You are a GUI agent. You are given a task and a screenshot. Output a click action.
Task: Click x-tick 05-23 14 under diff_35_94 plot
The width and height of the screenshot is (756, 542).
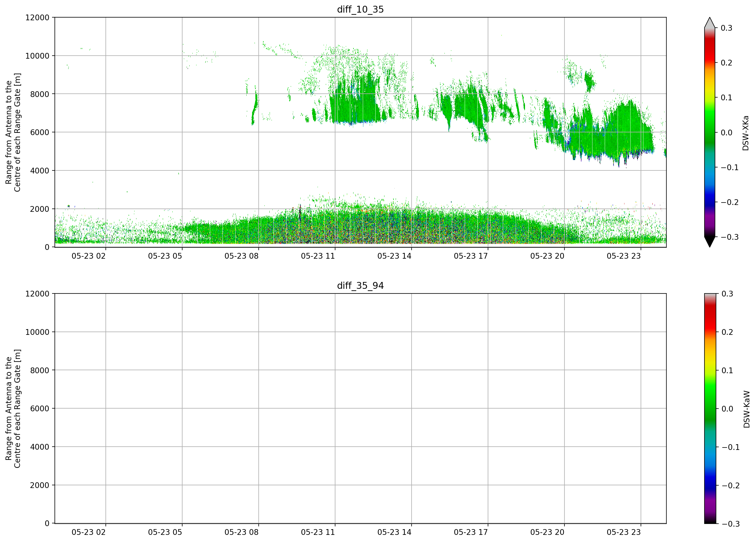394,532
